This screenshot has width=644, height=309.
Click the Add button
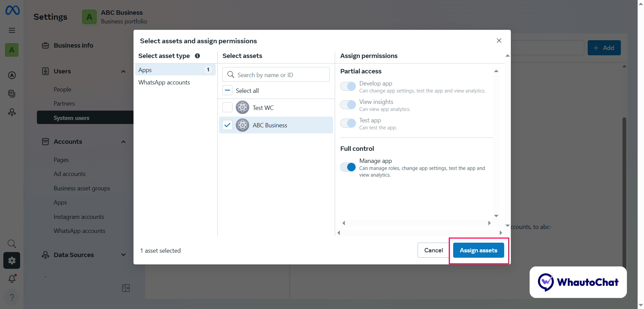tap(604, 48)
